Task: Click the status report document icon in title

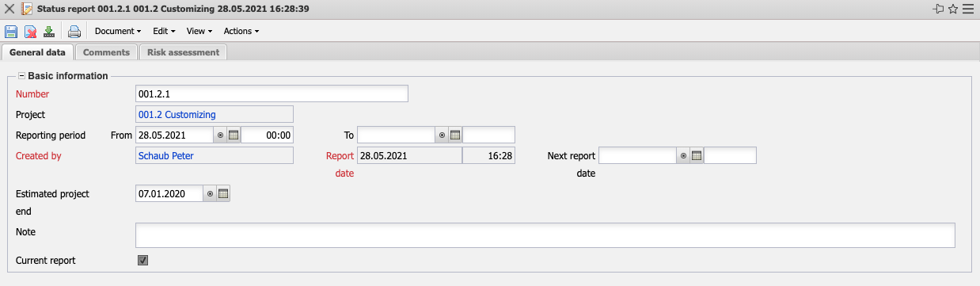Action: (x=27, y=10)
